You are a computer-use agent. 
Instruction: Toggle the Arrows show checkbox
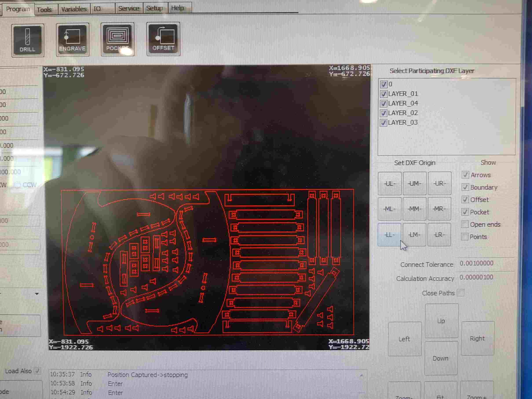(x=465, y=175)
